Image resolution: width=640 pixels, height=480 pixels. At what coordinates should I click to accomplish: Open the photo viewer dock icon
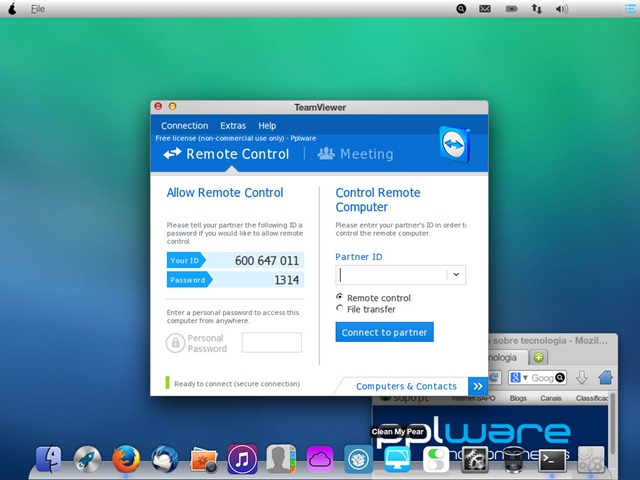203,460
